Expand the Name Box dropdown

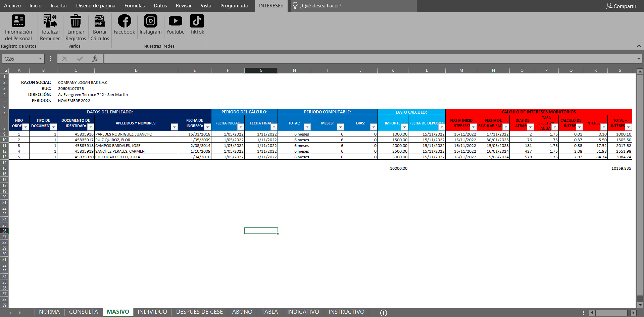tap(40, 59)
